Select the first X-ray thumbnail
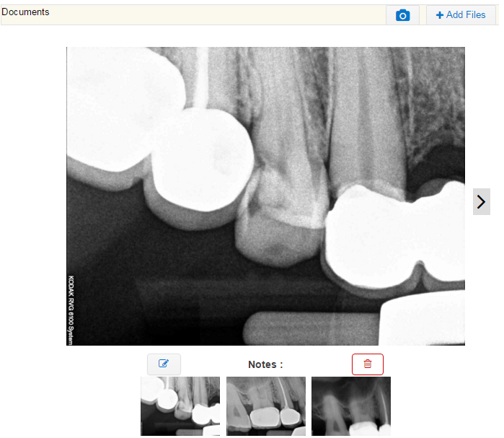Screen dimensions: 504x438 point(180,406)
